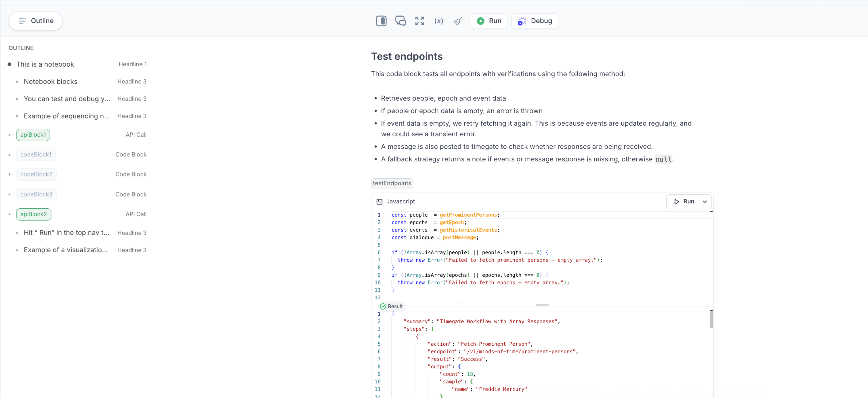Select apiBlock2 API Call item
This screenshot has height=398, width=868.
click(34, 214)
